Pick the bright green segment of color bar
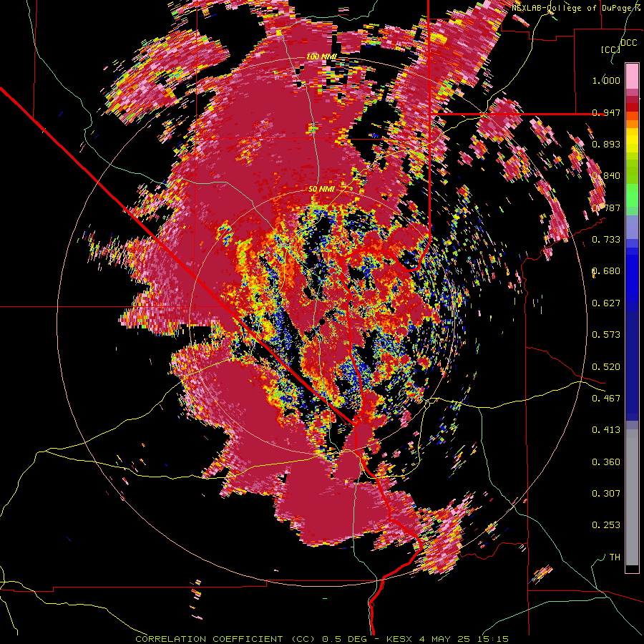 [x=632, y=195]
